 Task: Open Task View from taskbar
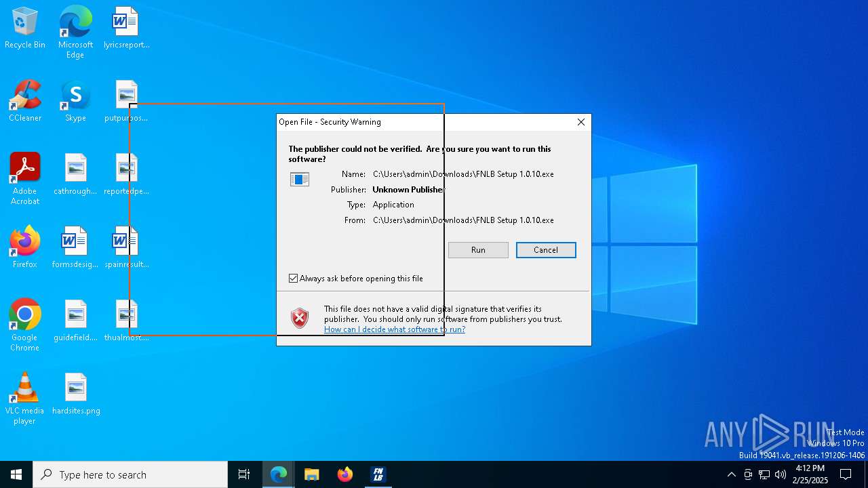244,474
